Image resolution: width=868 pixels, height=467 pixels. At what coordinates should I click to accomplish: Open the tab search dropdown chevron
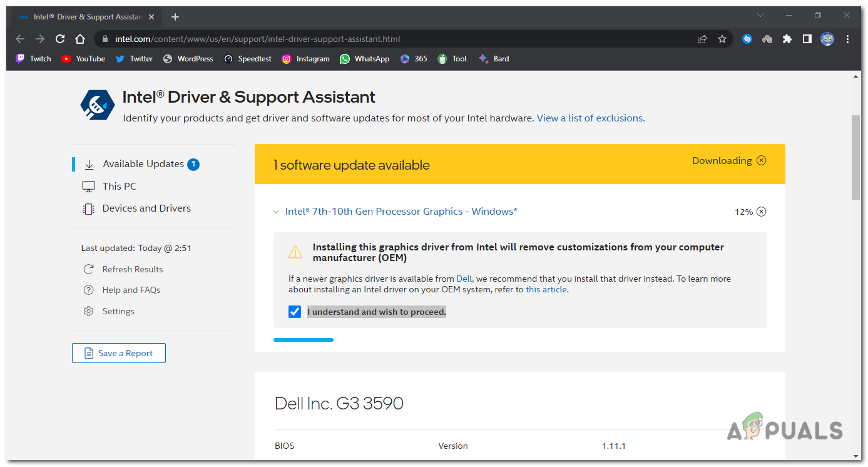pyautogui.click(x=760, y=16)
